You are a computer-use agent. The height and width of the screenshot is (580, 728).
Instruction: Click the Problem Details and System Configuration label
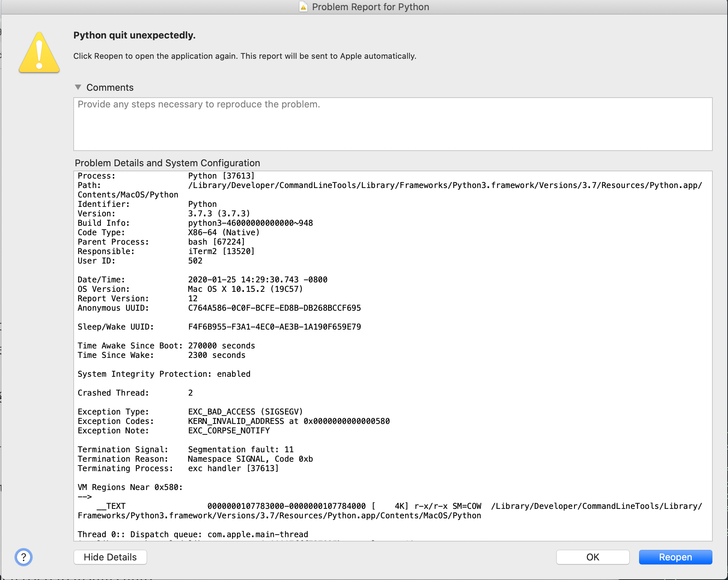tap(167, 163)
